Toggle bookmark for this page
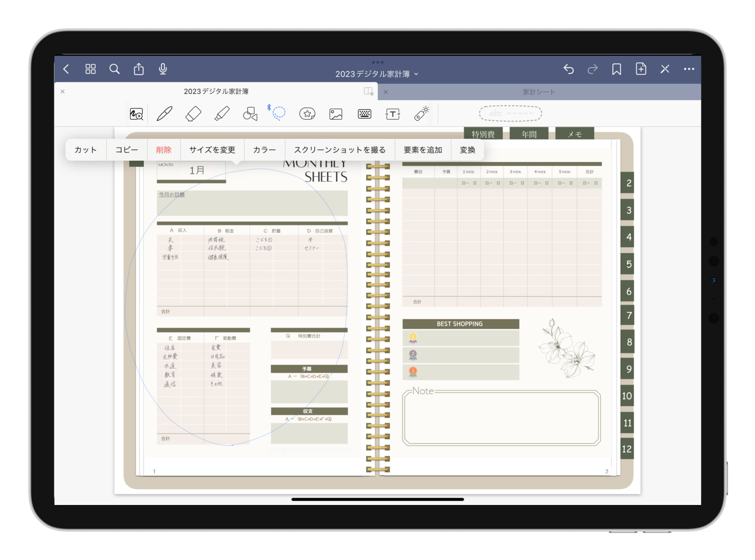 point(616,69)
